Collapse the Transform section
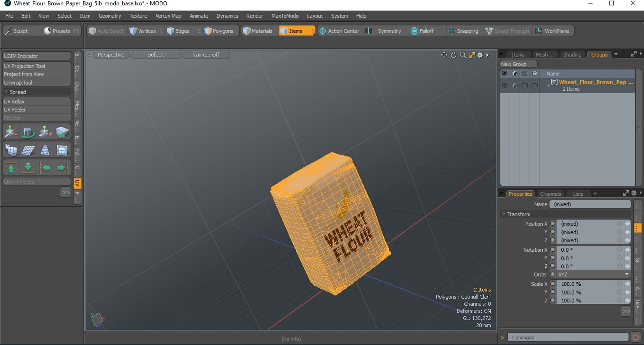The width and height of the screenshot is (644, 345). click(x=503, y=214)
